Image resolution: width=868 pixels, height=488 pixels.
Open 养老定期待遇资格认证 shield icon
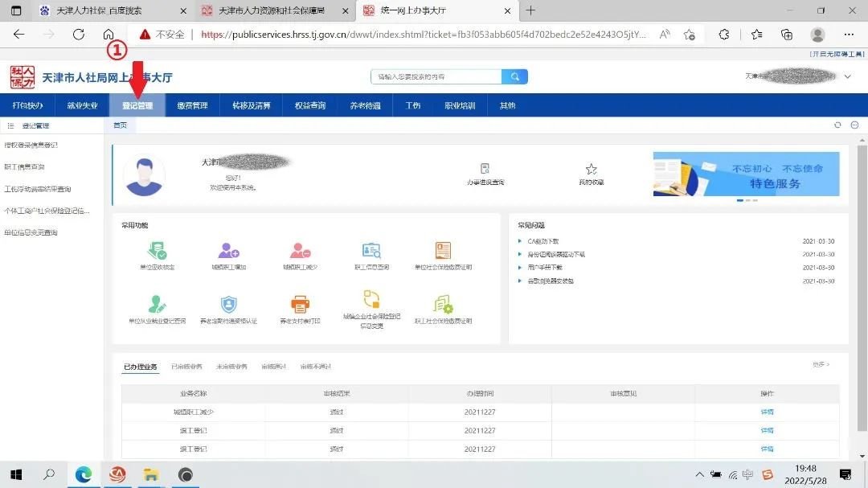pos(229,305)
